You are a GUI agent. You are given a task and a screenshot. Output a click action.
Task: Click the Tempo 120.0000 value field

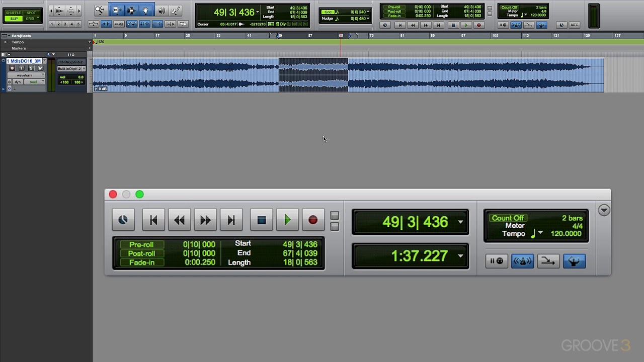[566, 234]
